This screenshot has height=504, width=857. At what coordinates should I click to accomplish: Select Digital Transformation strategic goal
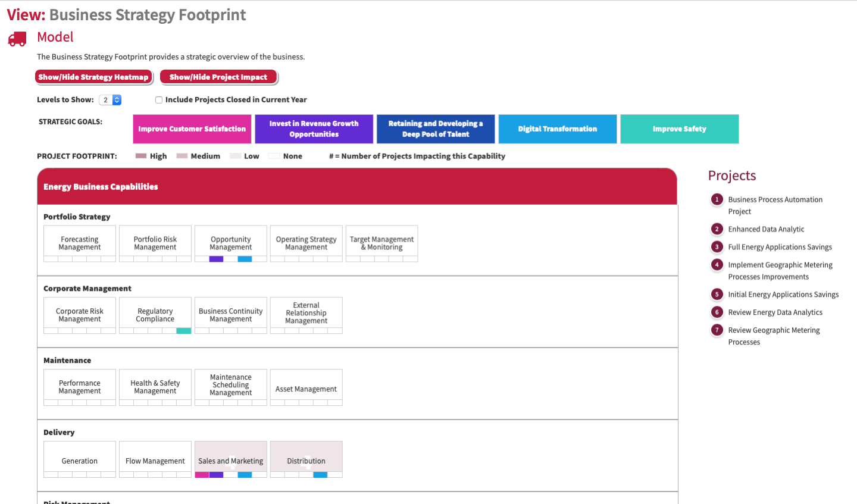[x=558, y=129]
